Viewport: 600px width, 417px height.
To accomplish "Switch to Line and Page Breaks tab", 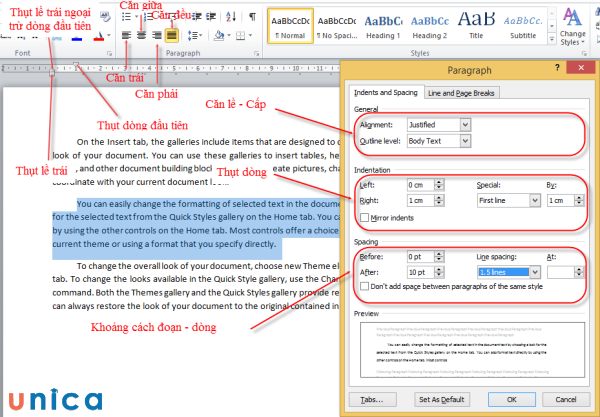I will pos(461,93).
